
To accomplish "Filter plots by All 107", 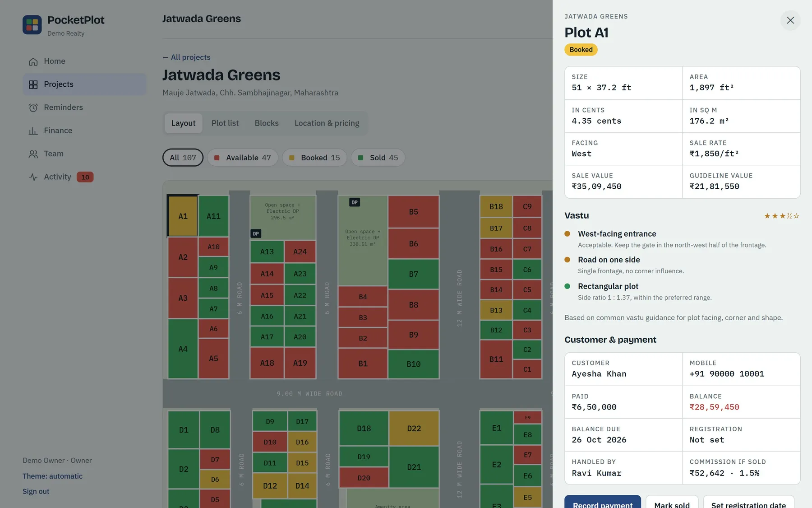I will 183,158.
